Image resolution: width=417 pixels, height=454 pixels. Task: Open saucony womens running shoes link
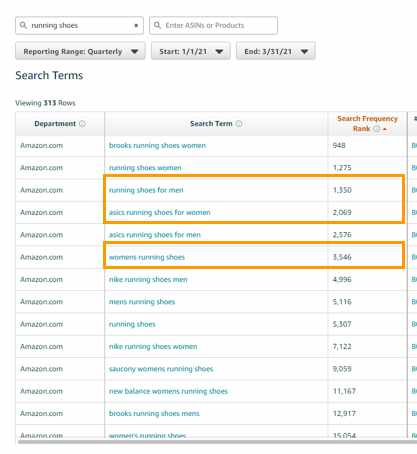tap(161, 369)
